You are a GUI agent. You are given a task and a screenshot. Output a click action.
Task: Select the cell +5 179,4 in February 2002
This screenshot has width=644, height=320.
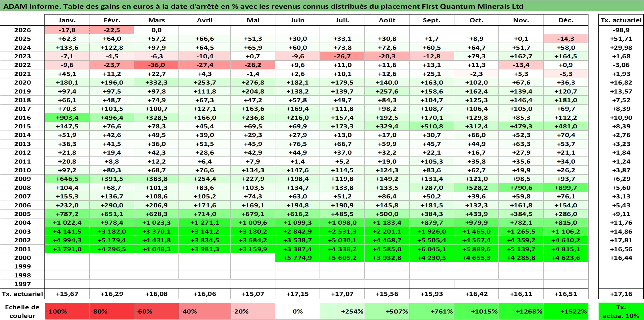pos(112,240)
